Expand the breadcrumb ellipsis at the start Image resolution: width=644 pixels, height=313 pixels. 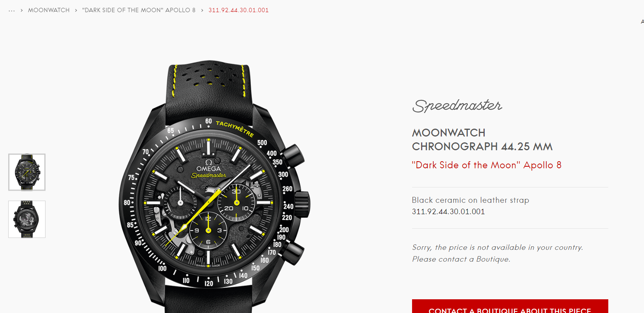click(x=12, y=11)
